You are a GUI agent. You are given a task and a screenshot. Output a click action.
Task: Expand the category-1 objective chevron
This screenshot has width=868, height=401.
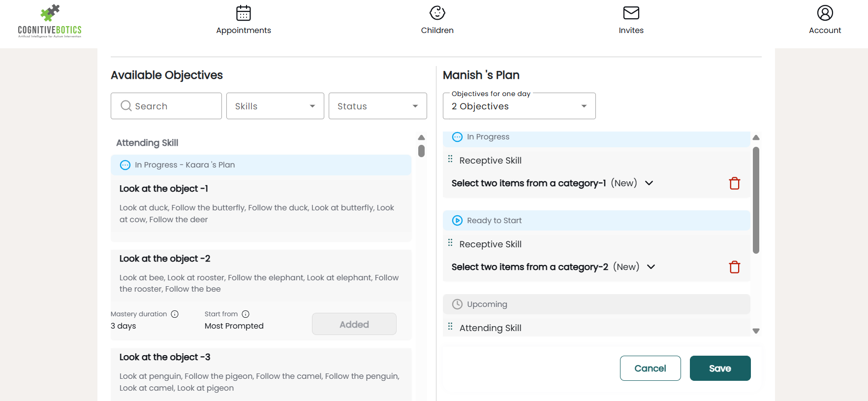pyautogui.click(x=649, y=183)
